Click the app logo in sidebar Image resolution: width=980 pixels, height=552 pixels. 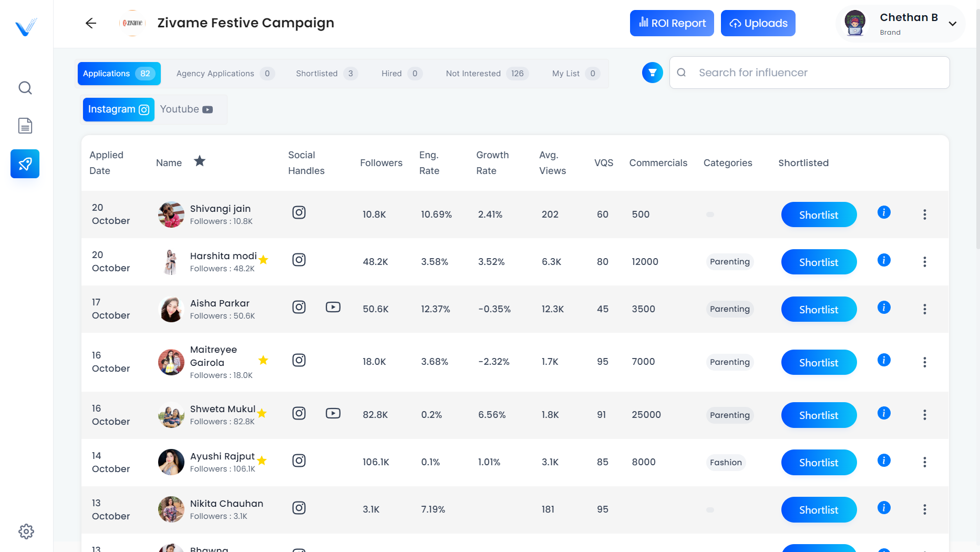(26, 27)
